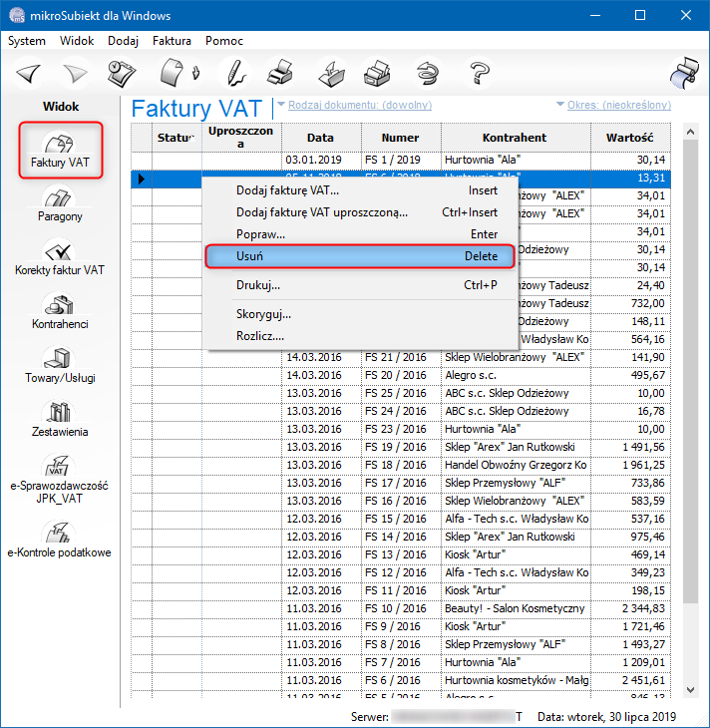Open Towary/Usługi sidebar section
The height and width of the screenshot is (728, 710).
pos(61,366)
